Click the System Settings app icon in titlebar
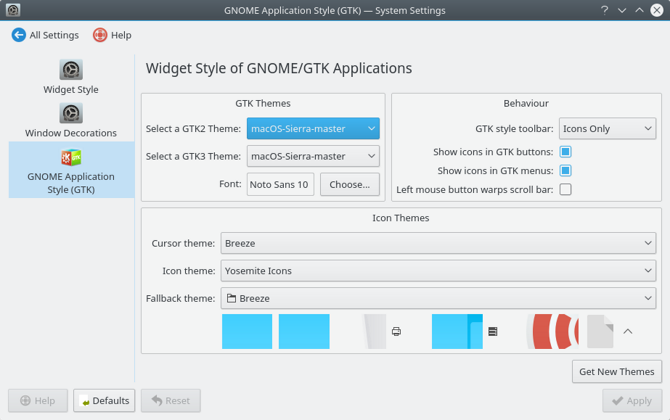 pyautogui.click(x=13, y=10)
